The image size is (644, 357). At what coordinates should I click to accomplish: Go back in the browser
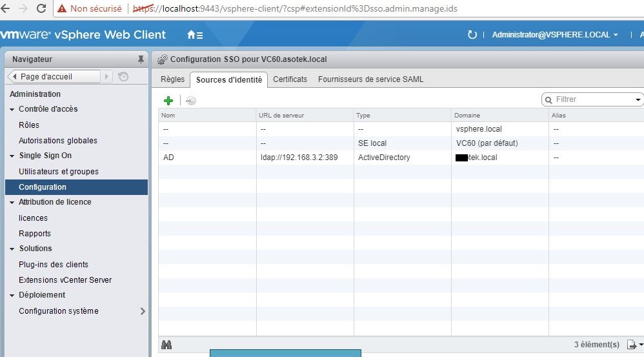5,8
